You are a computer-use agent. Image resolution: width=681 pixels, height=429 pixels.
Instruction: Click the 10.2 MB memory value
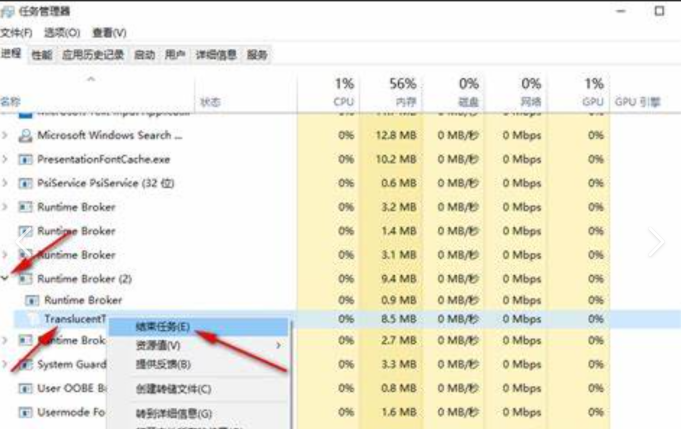pos(396,159)
